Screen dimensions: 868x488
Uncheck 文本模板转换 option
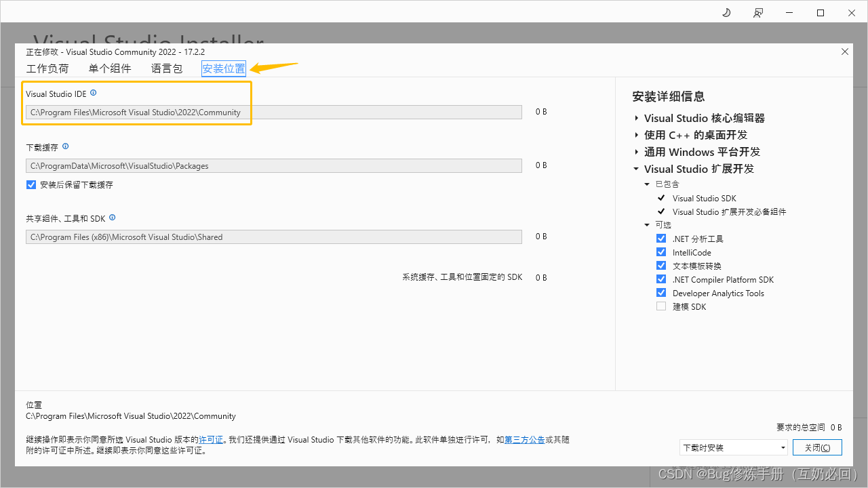click(x=661, y=266)
